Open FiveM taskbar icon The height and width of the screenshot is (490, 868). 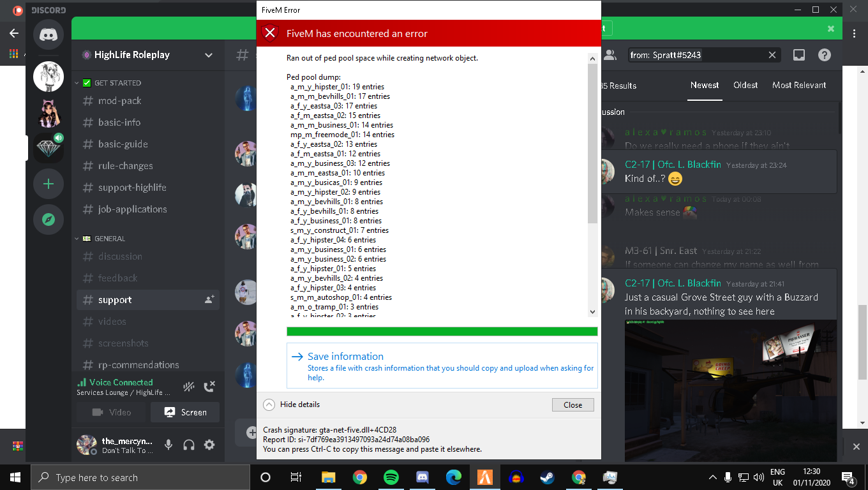(x=485, y=477)
